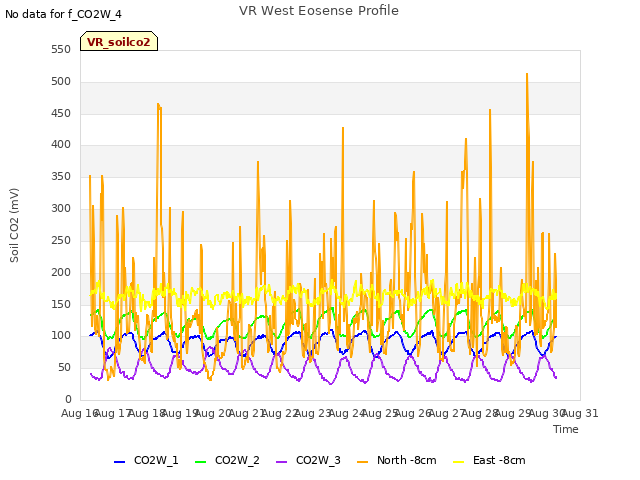This screenshot has height=480, width=640.
Task: Click the Soil CO2 (mV) axis label
Action: click(x=14, y=225)
